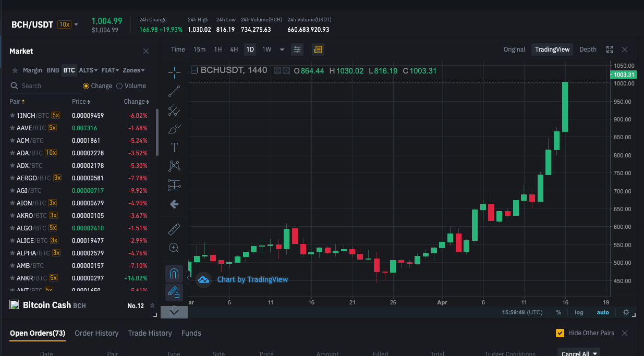Select the XABCD pattern tool

click(174, 166)
